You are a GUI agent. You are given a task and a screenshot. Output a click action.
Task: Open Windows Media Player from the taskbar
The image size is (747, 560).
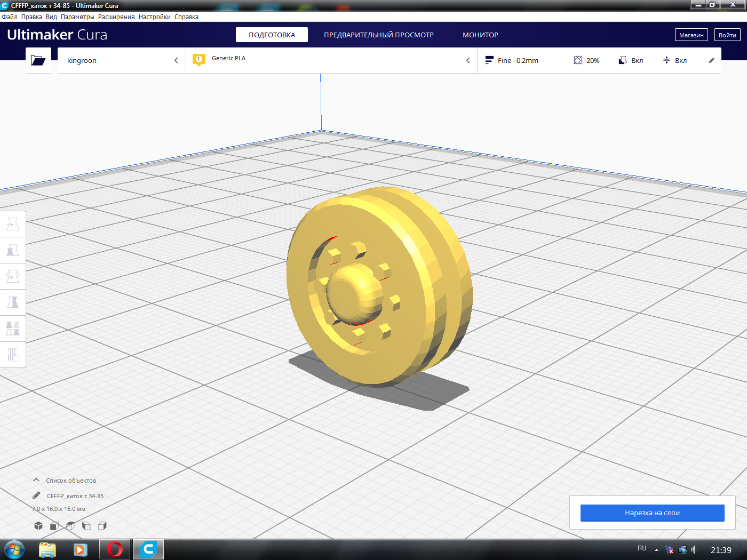point(81,549)
